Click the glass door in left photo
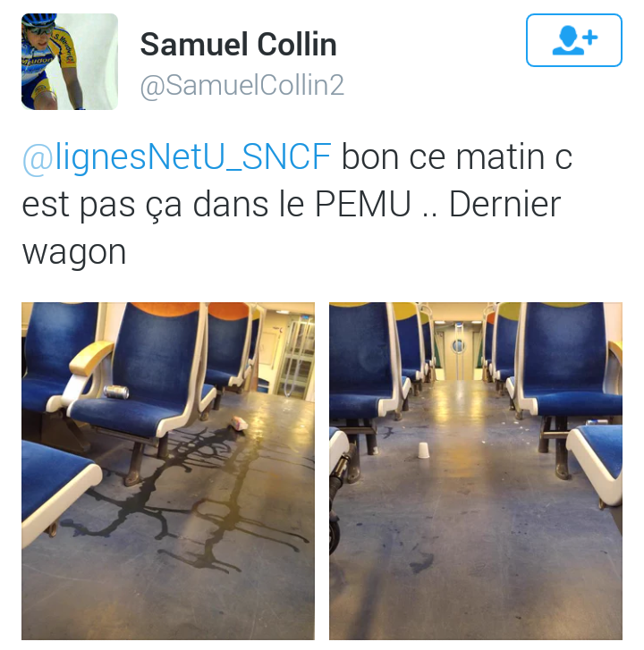 (296, 358)
